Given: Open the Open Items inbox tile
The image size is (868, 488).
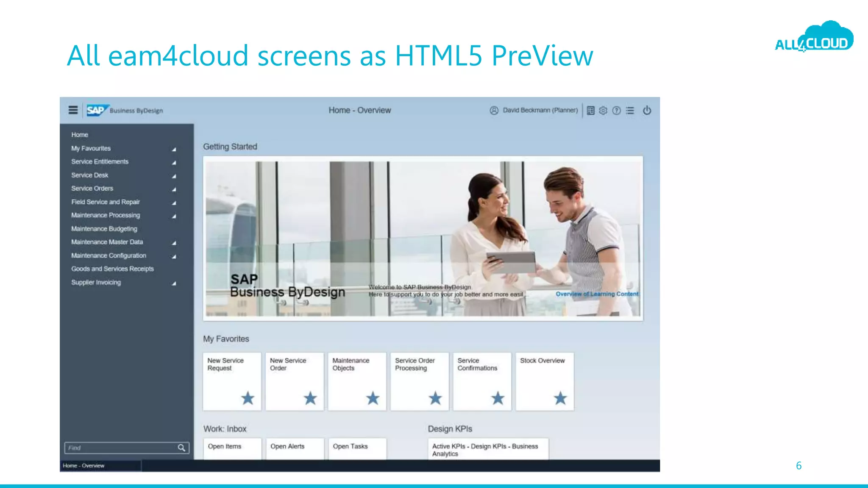Looking at the screenshot, I should 232,449.
